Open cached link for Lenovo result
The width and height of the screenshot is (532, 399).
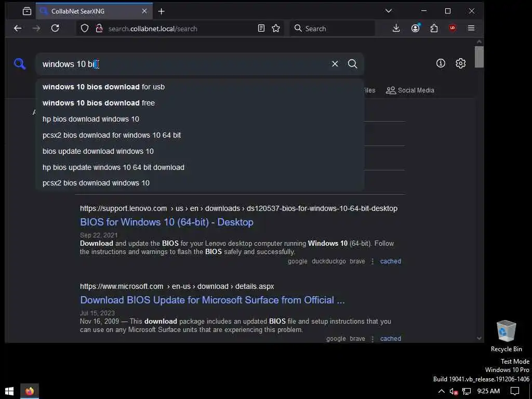[391, 261]
